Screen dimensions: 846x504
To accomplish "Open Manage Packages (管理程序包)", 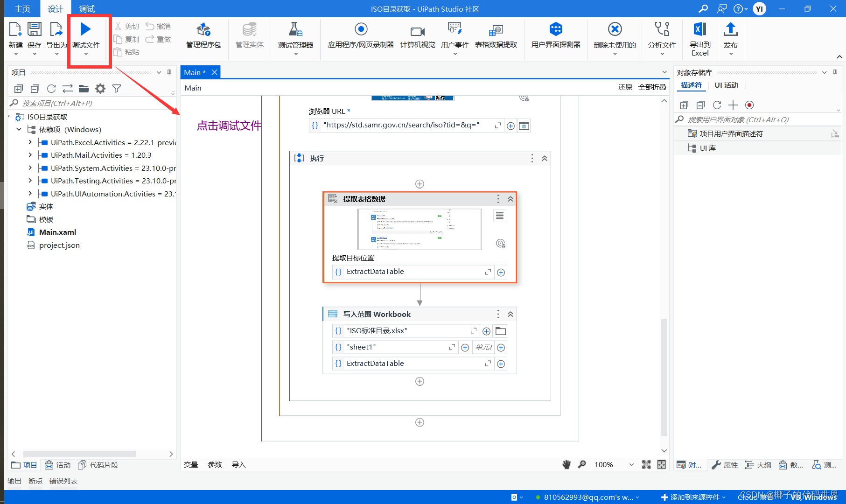I will point(203,35).
